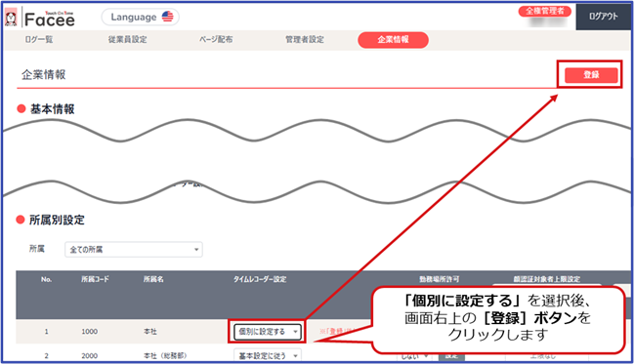
Task: Open the 所属 全ての所属 dropdown
Action: [x=134, y=249]
